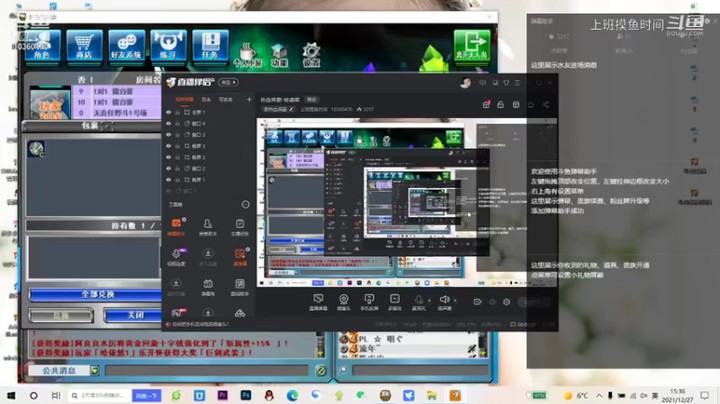720x404 pixels.
Task: Open the square panel tool in third toolbox row
Action: [240, 287]
